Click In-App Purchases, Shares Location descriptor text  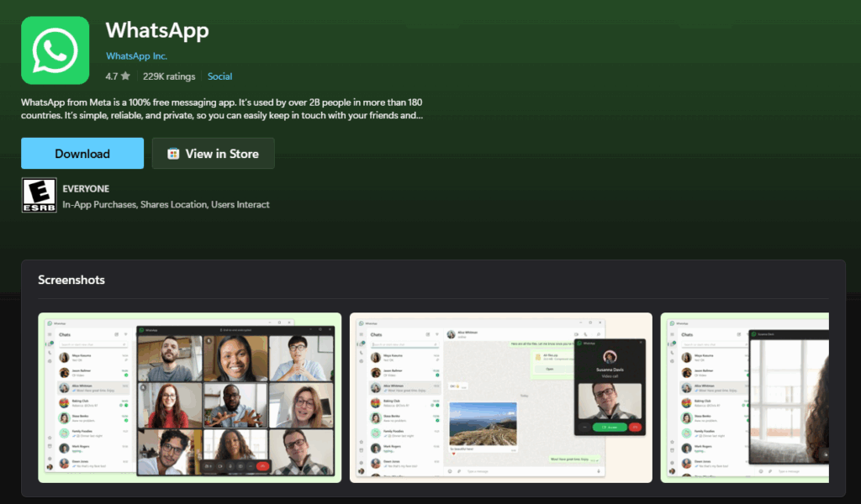coord(166,205)
